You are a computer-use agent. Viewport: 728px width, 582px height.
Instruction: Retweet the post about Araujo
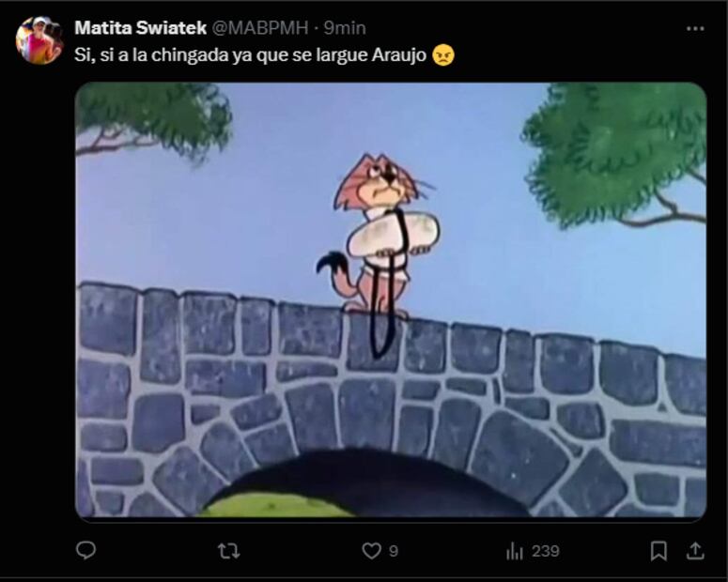(x=228, y=551)
